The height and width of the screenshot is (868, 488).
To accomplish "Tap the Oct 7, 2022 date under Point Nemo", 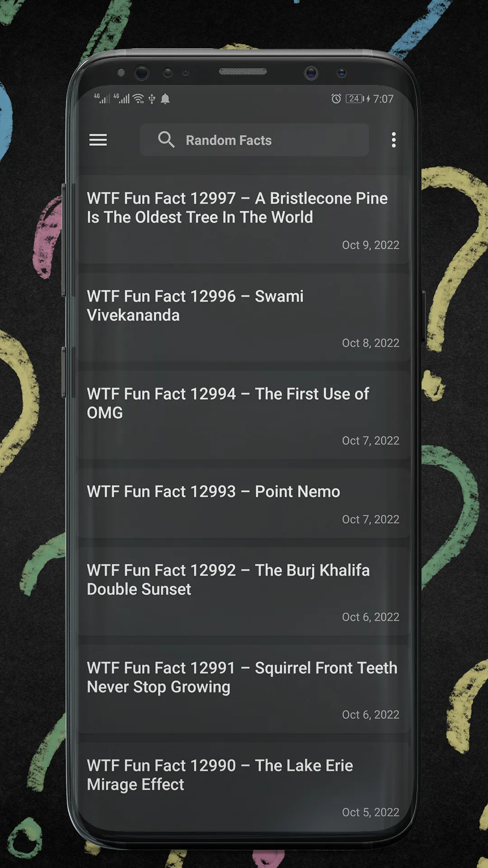I will [x=371, y=519].
